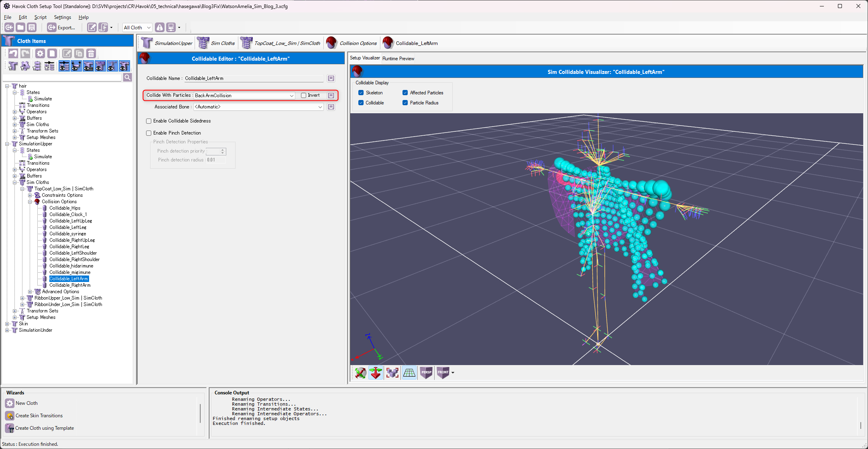Click the gear filter icon
868x449 pixels.
(25, 66)
